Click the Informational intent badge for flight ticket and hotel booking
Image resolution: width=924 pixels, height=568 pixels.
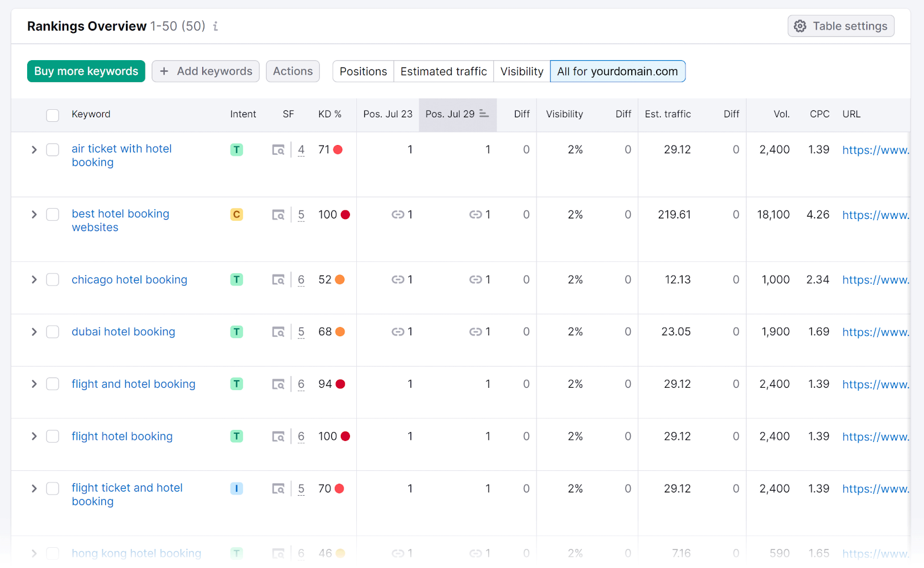tap(236, 489)
